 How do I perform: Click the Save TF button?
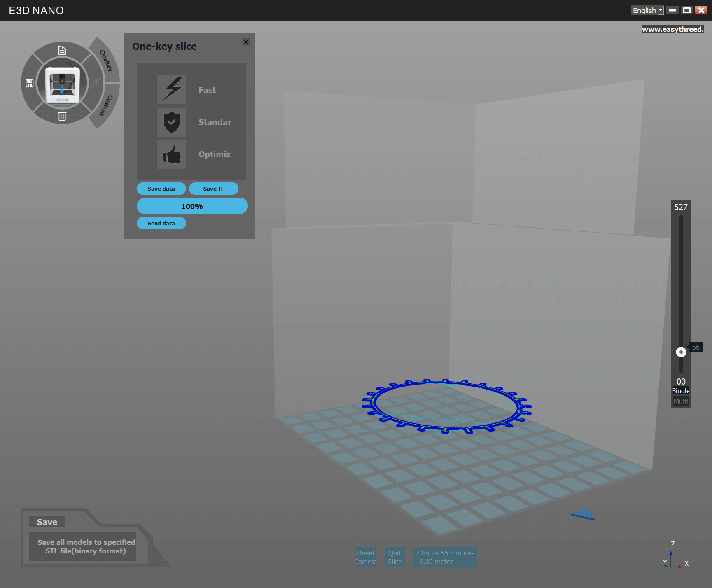(x=213, y=189)
